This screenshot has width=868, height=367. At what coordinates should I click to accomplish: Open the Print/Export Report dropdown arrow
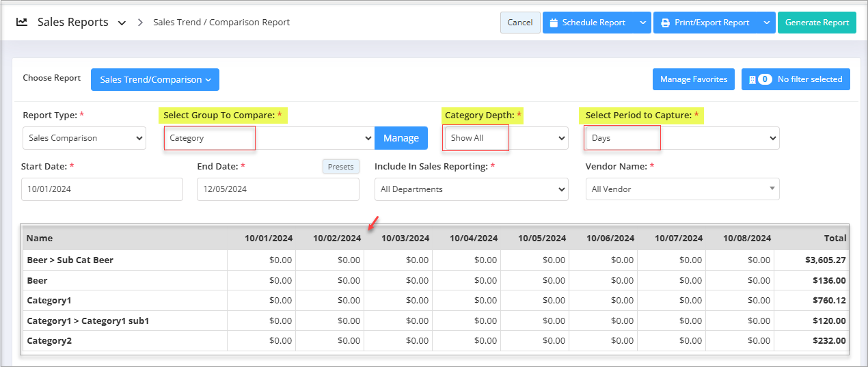(x=767, y=23)
